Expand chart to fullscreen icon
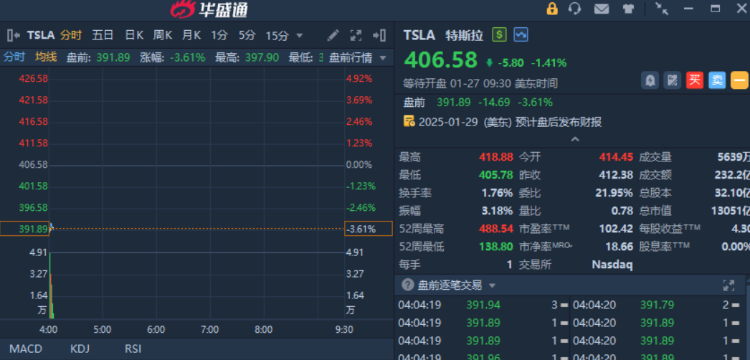Screen dimensions: 750x360 [x=356, y=35]
